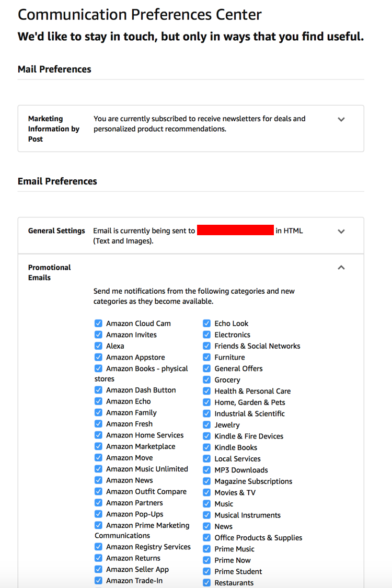Toggle the Home, Garden & Pets checkbox
392x588 pixels.
coord(206,402)
